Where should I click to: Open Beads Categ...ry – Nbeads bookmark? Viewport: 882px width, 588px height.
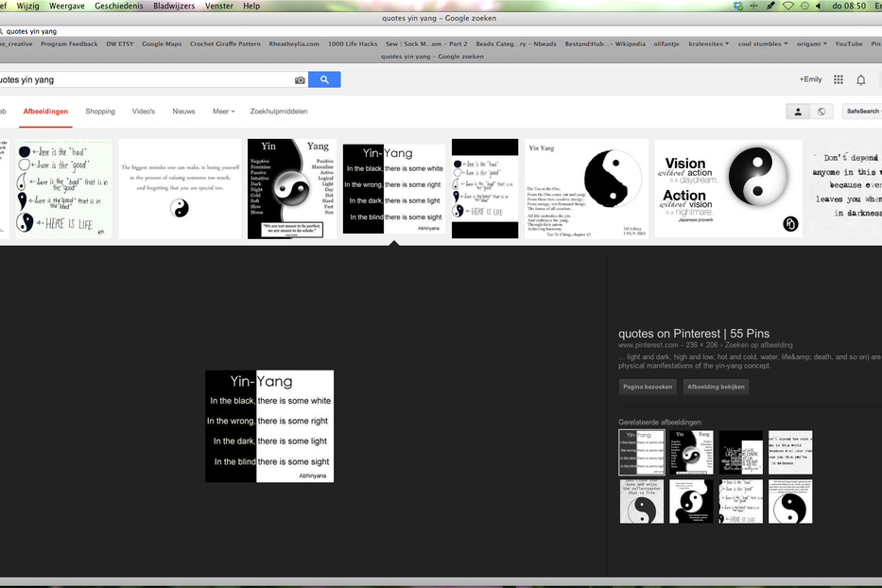pos(516,43)
